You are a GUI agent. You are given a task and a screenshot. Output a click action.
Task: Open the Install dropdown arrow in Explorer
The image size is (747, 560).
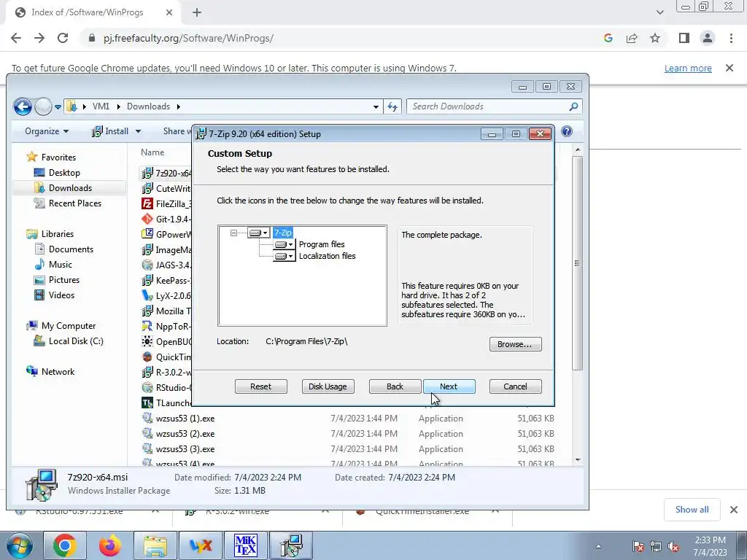coord(138,131)
